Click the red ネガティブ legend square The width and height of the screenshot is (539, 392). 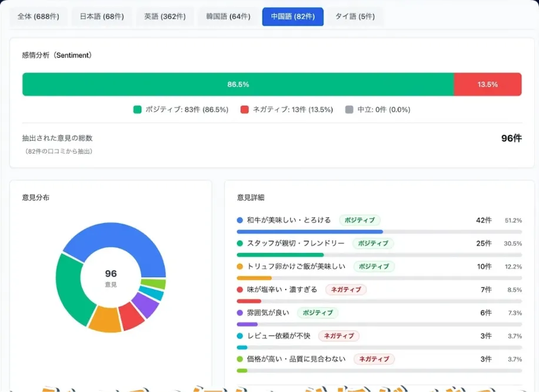click(245, 109)
